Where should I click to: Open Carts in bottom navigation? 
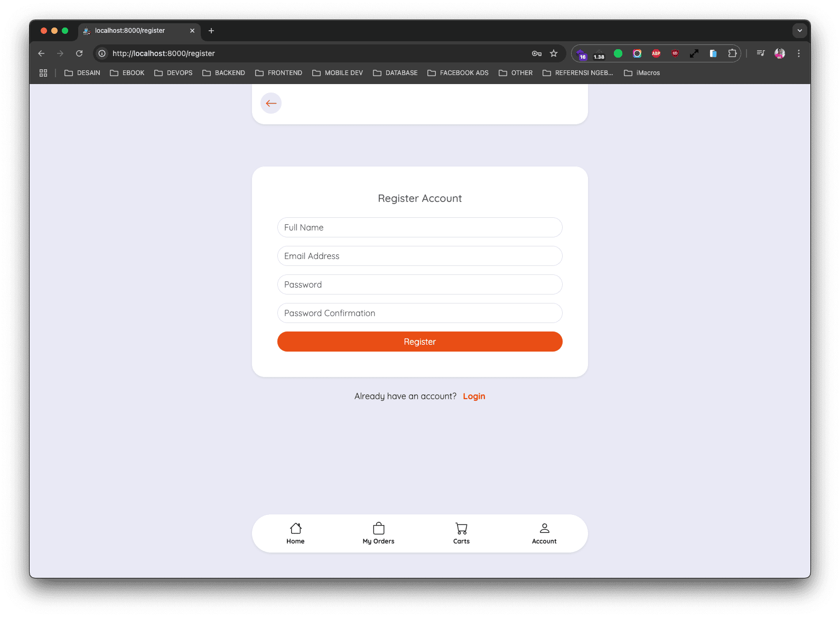tap(461, 533)
